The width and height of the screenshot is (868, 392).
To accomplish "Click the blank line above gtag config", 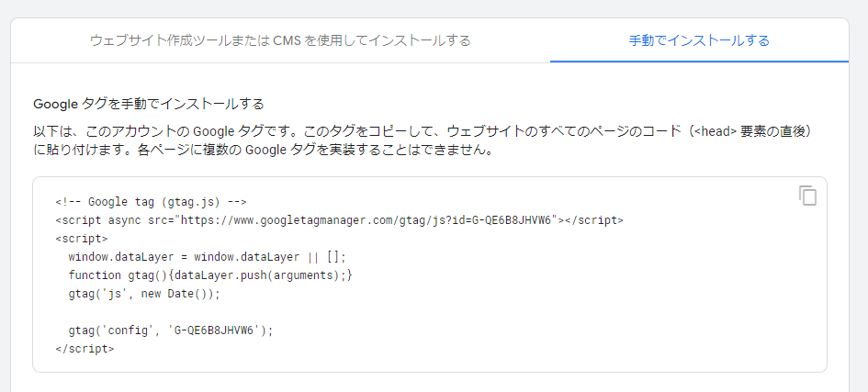I will (x=430, y=312).
